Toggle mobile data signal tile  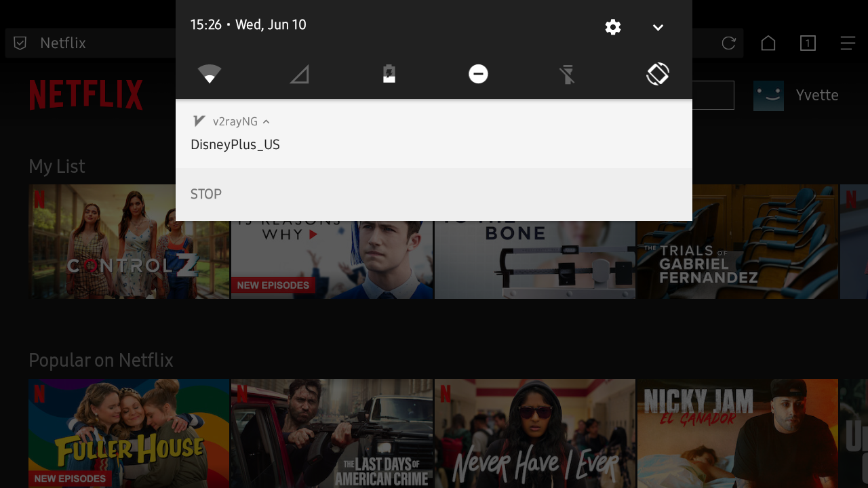(299, 74)
